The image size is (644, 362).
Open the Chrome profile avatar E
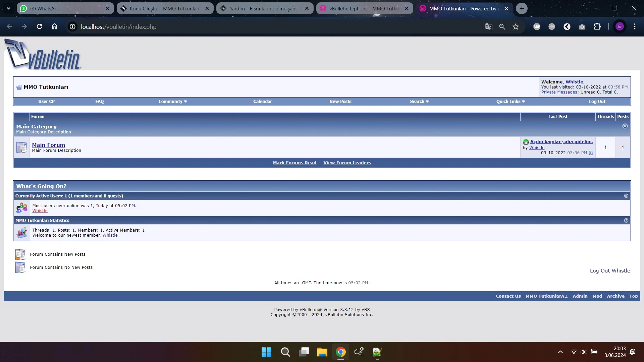[x=620, y=26]
